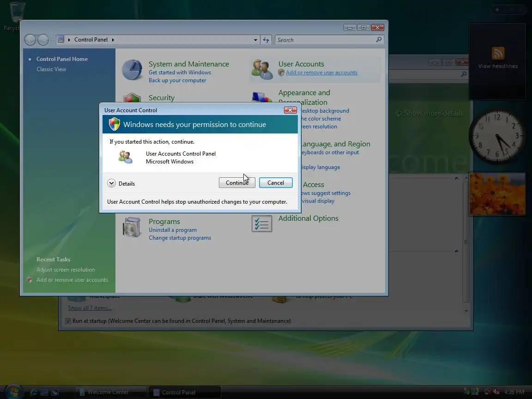Open Additional Options category
Screen dimensions: 532x399
pos(308,218)
